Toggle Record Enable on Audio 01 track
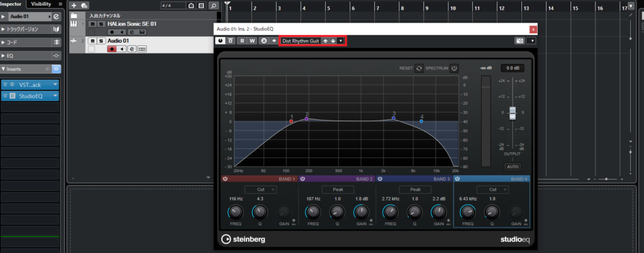Viewport: 644px width, 253px height. pos(111,49)
